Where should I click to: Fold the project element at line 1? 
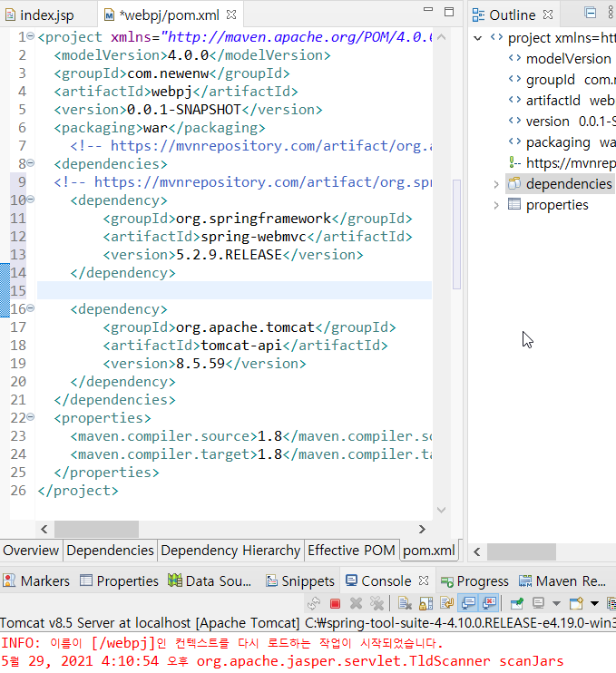pos(31,36)
